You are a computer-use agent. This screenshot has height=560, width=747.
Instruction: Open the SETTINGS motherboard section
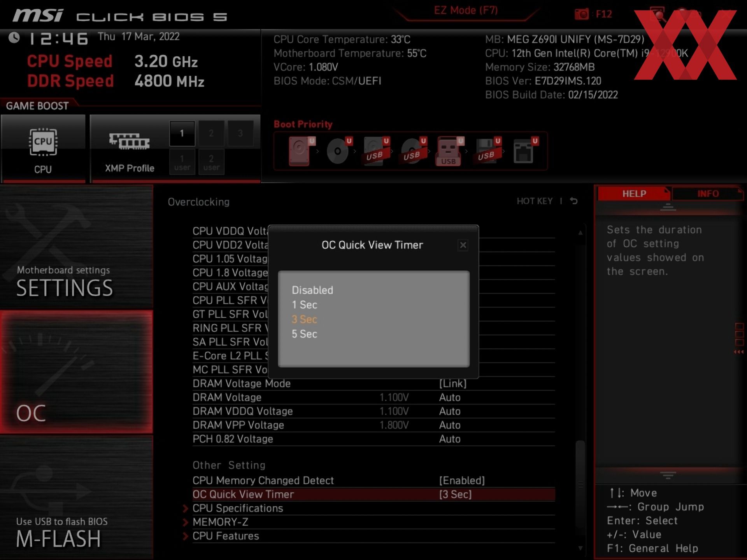(x=76, y=247)
